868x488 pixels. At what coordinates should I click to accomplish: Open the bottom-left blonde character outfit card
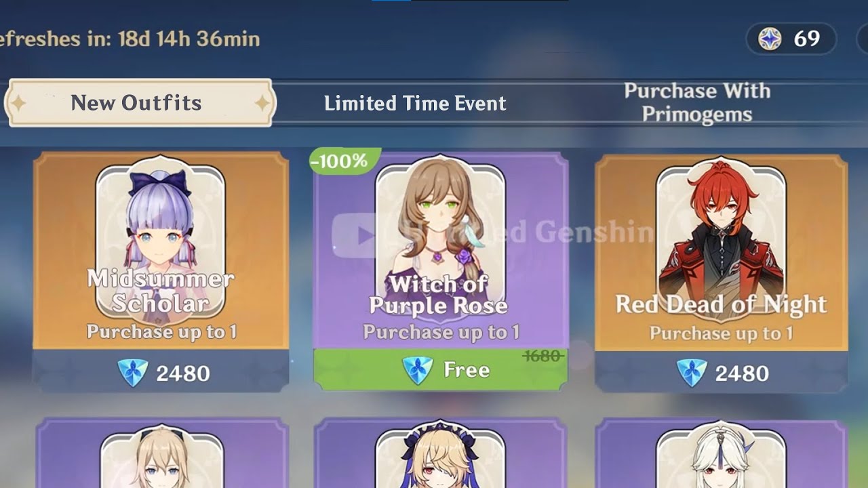(x=162, y=453)
